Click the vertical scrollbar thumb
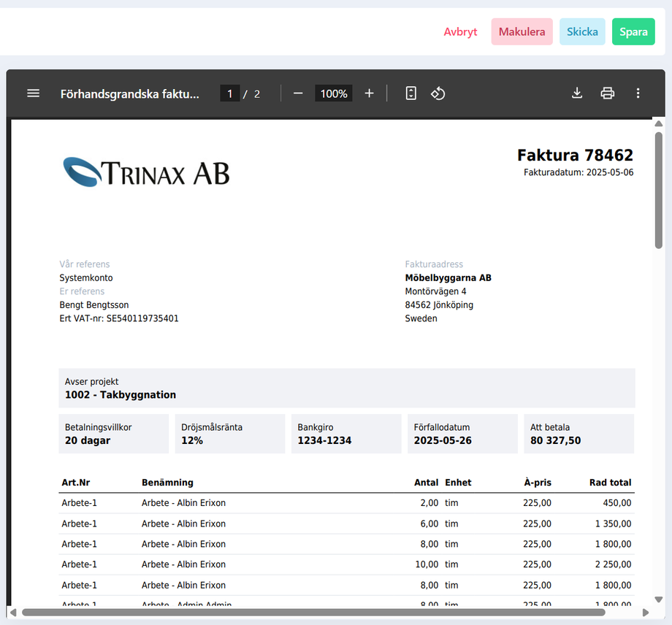 pyautogui.click(x=659, y=190)
